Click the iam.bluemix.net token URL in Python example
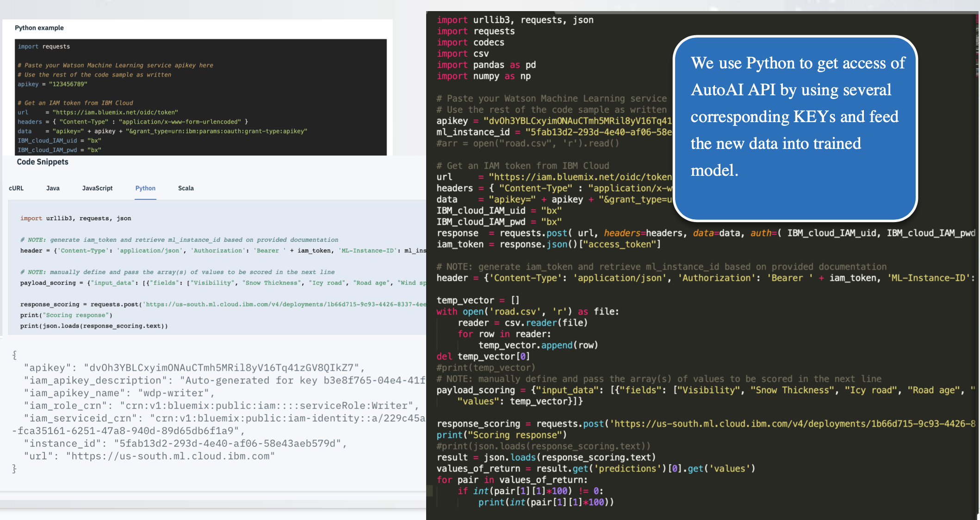This screenshot has width=980, height=520. [x=115, y=112]
